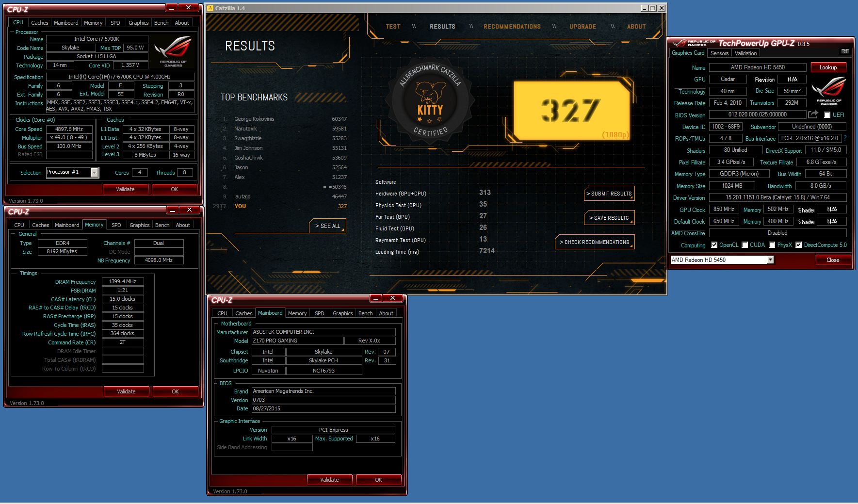Click the Bus Interface question mark icon
The height and width of the screenshot is (504, 858).
[x=845, y=138]
